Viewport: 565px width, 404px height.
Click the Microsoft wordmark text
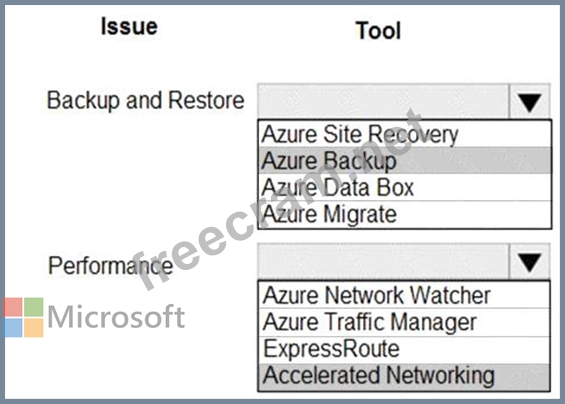tap(116, 316)
